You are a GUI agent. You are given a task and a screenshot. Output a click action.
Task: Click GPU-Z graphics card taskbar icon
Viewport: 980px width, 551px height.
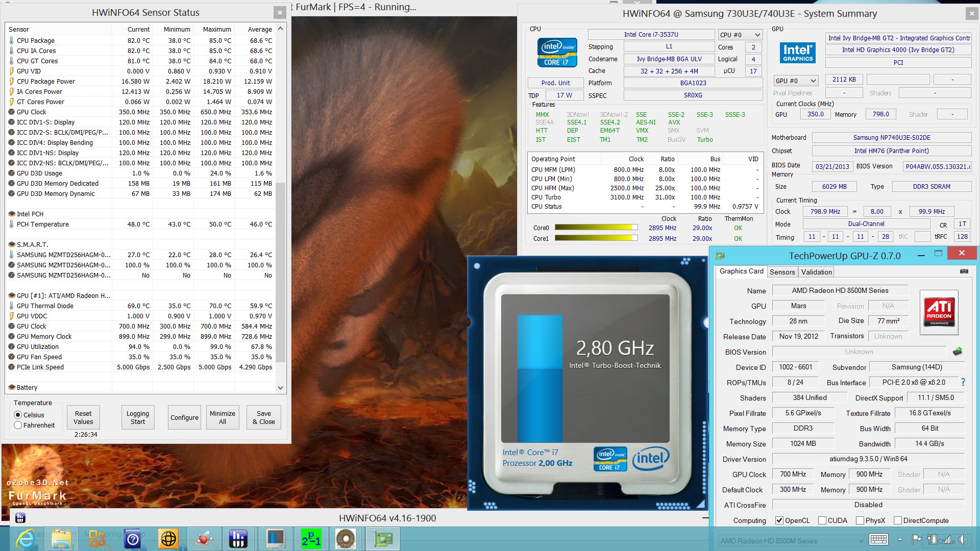[x=383, y=539]
